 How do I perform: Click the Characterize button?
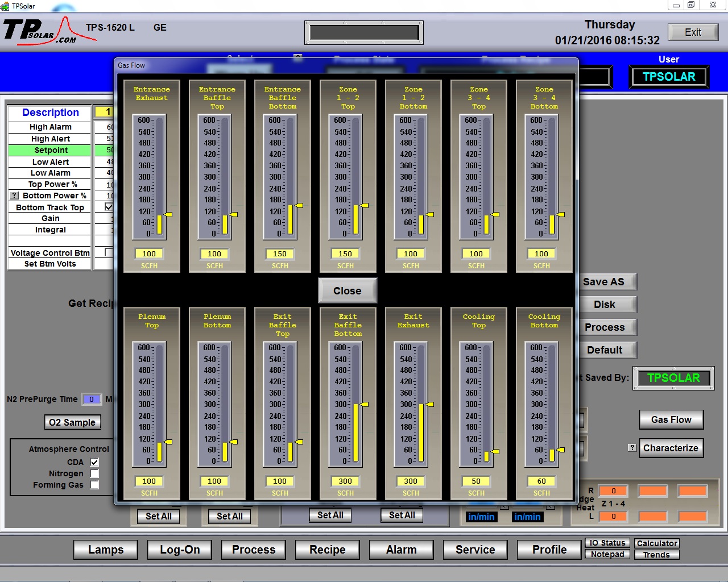point(672,448)
